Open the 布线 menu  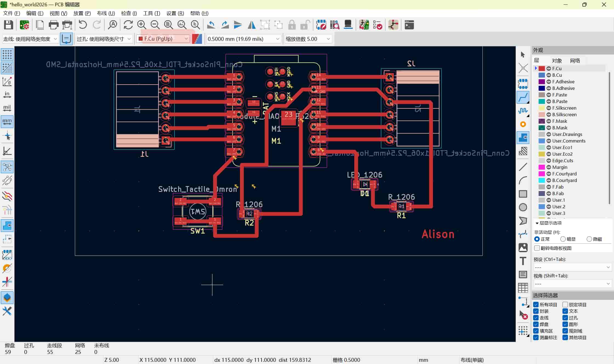106,13
